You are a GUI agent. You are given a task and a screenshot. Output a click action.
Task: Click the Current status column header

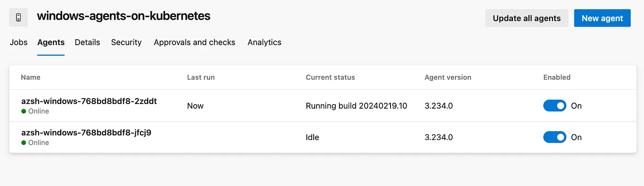(330, 77)
